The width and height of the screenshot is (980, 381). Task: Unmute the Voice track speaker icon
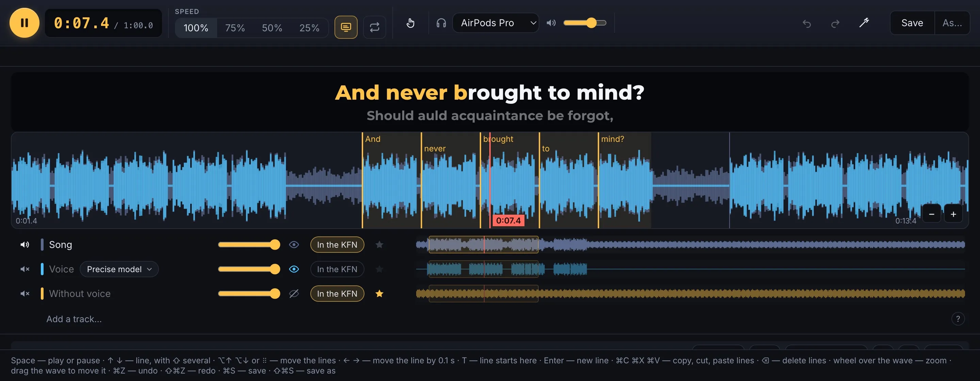(x=25, y=269)
